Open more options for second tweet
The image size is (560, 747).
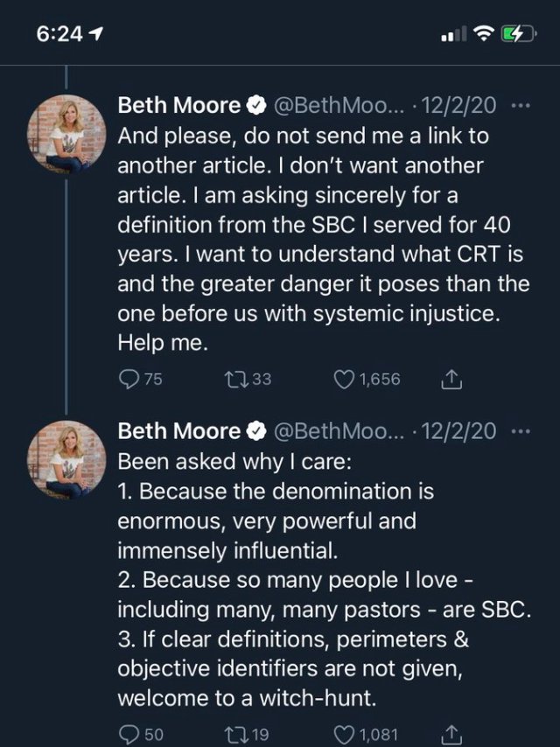click(521, 431)
